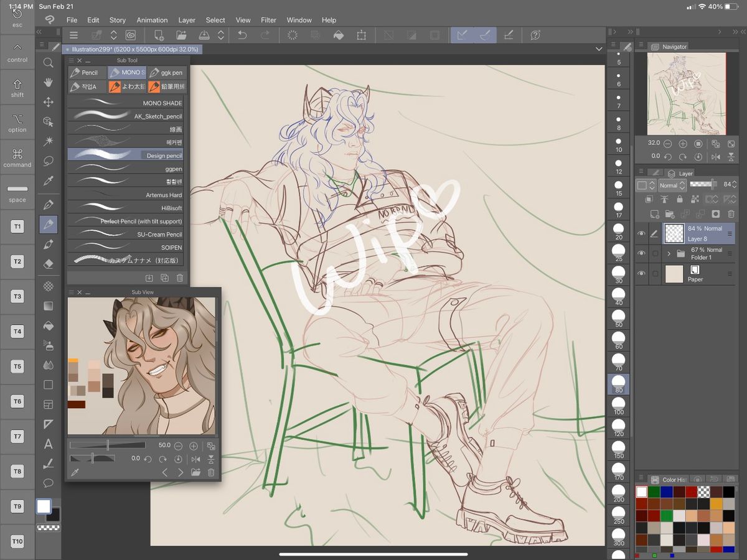This screenshot has height=560, width=747.
Task: Select the Move layer tool
Action: (48, 102)
